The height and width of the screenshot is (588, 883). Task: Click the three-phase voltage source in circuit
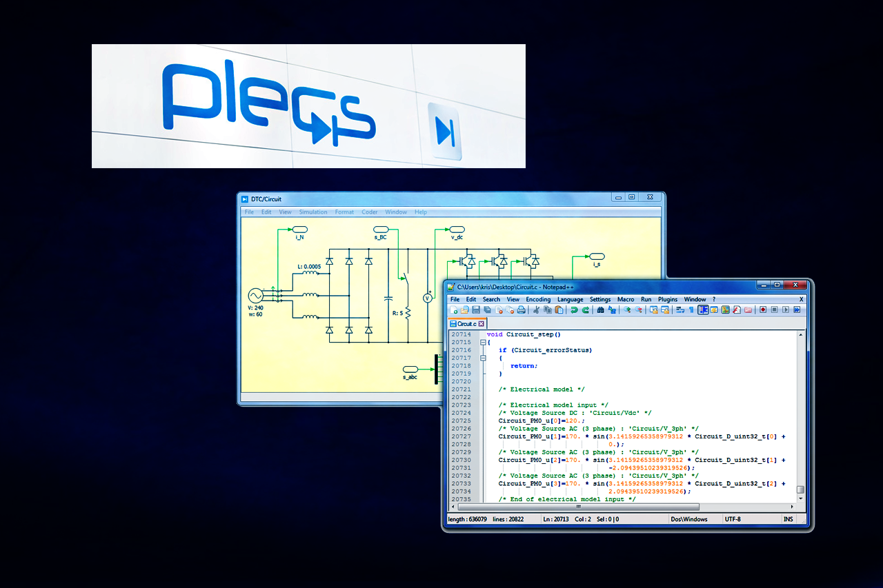(x=255, y=295)
